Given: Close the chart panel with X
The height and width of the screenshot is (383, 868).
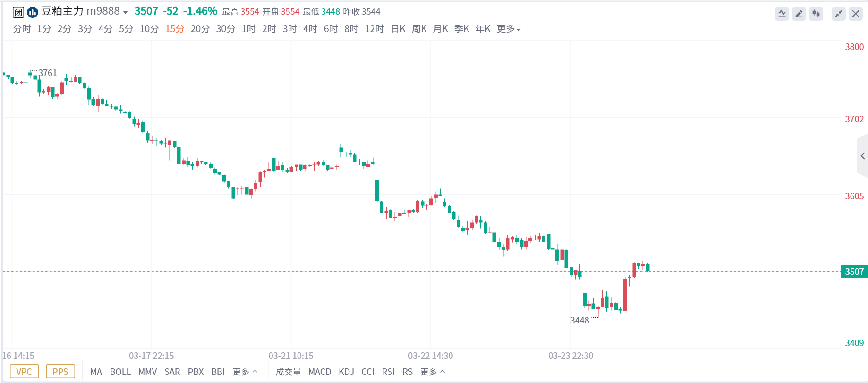Looking at the screenshot, I should (x=856, y=14).
